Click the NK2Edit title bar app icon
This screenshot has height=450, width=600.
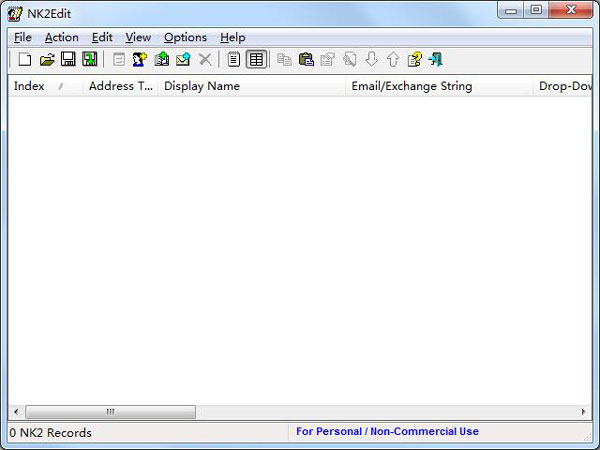click(x=15, y=14)
